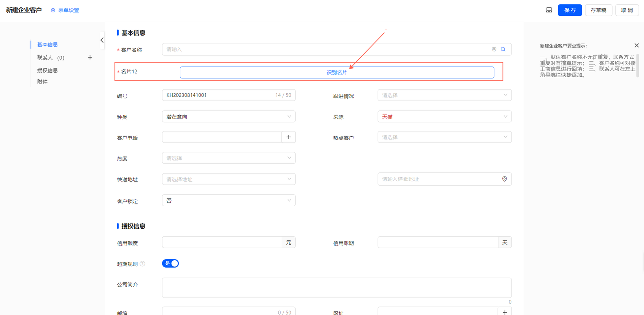Close the tips panel
This screenshot has height=315, width=644.
636,45
